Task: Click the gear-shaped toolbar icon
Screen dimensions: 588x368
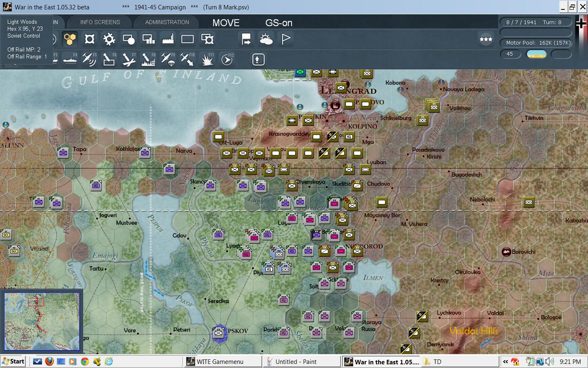Action: click(x=109, y=39)
